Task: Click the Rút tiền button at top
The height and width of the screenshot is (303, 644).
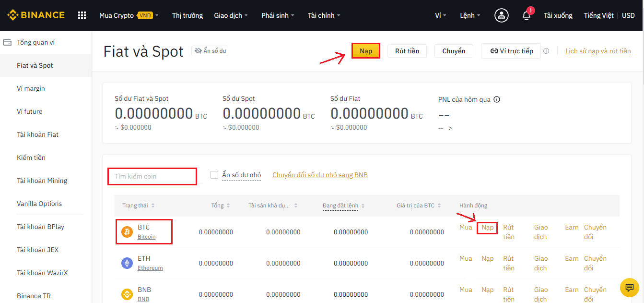Action: coord(407,51)
